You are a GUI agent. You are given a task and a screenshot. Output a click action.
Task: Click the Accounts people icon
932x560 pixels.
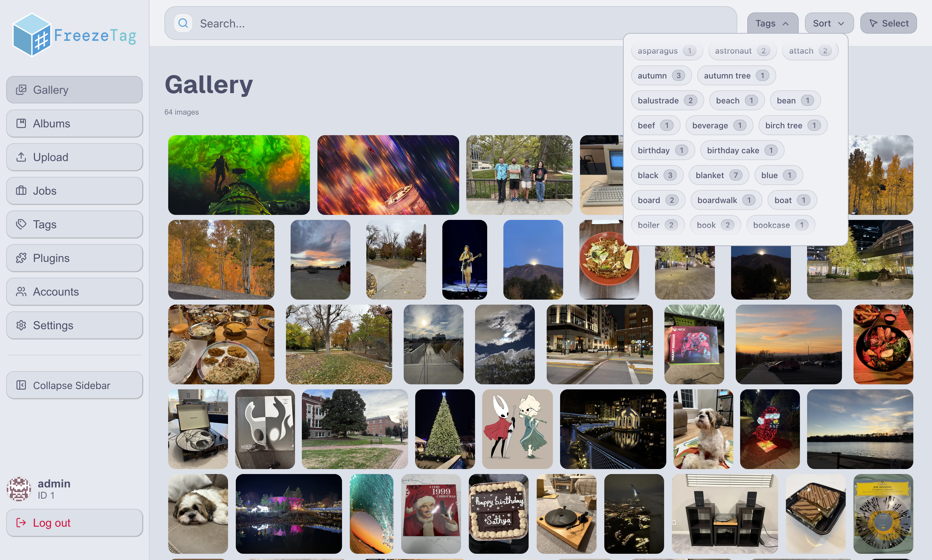(x=21, y=291)
